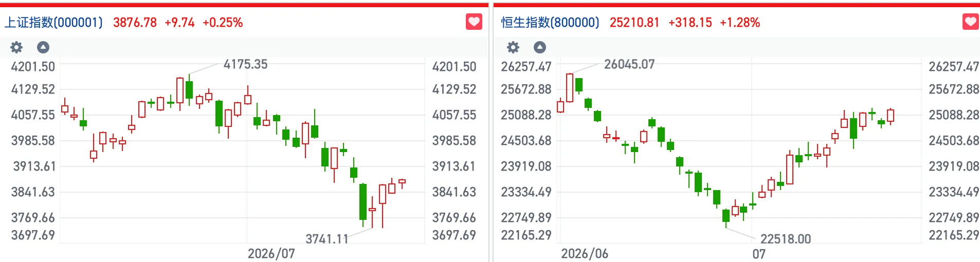Click the 2026/06 date label on 恒生 chart
The height and width of the screenshot is (262, 980).
(585, 254)
